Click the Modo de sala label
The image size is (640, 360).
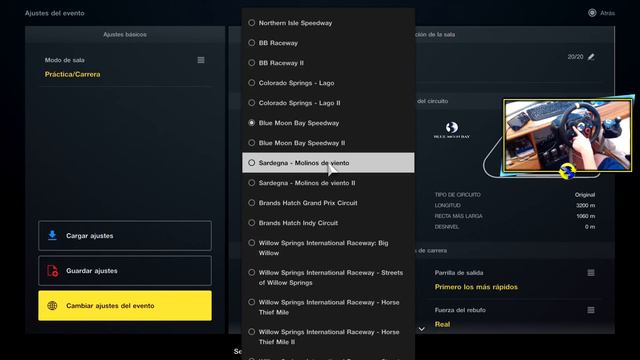click(x=64, y=60)
